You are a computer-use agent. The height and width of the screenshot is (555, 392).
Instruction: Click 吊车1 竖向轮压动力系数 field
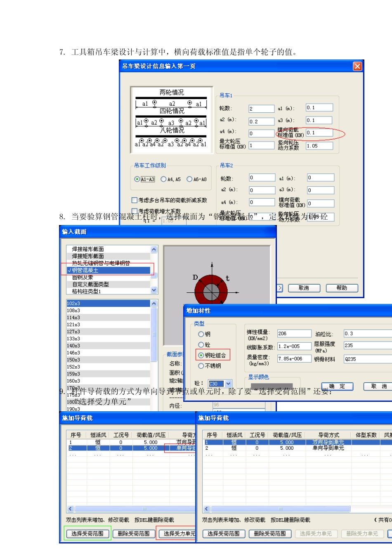click(x=319, y=146)
